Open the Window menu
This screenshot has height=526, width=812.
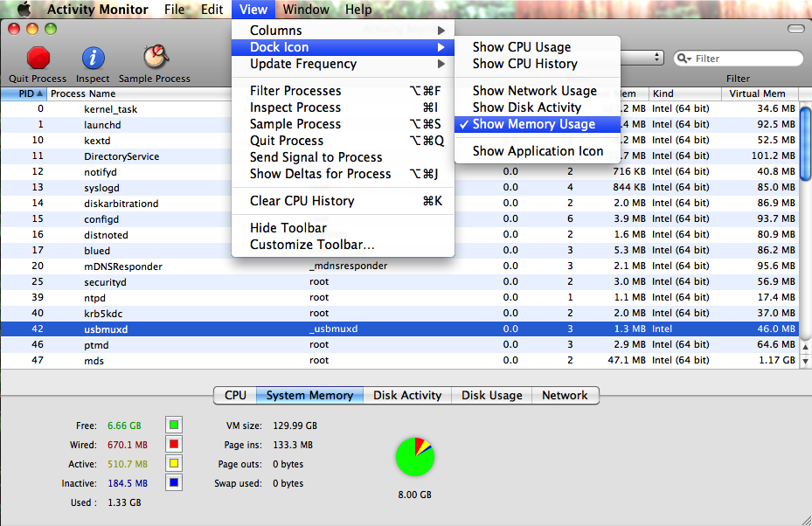306,10
